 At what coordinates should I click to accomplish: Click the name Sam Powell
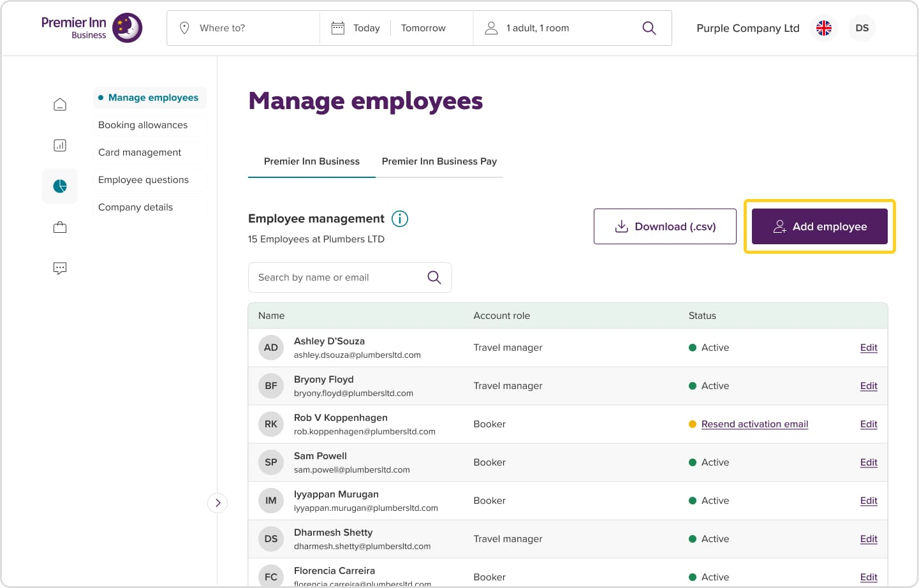click(x=320, y=456)
